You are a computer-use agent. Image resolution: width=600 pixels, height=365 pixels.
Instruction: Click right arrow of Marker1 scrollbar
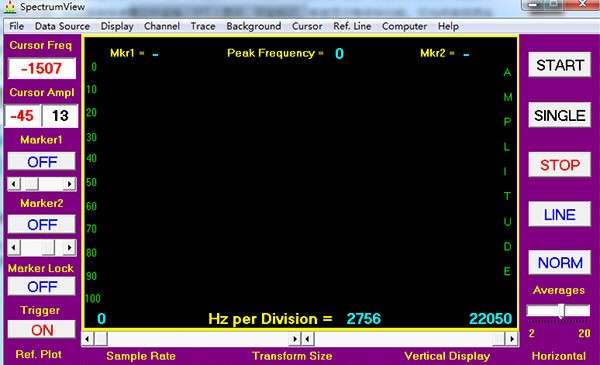pyautogui.click(x=69, y=184)
